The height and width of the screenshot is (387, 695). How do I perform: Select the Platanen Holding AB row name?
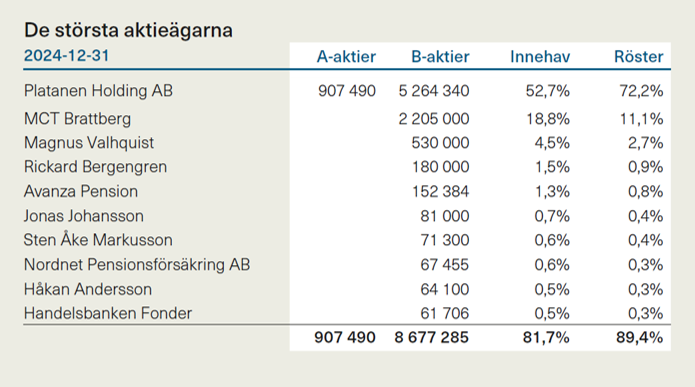98,91
